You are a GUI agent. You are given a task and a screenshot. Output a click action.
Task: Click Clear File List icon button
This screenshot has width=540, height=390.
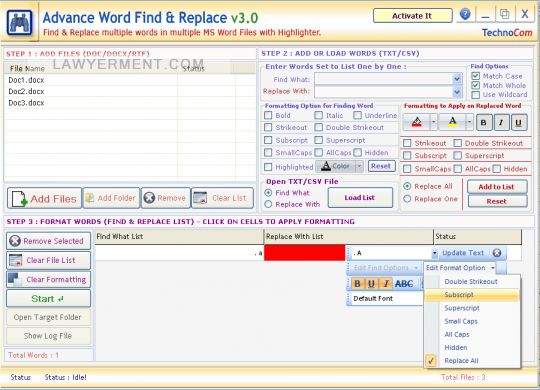click(49, 260)
